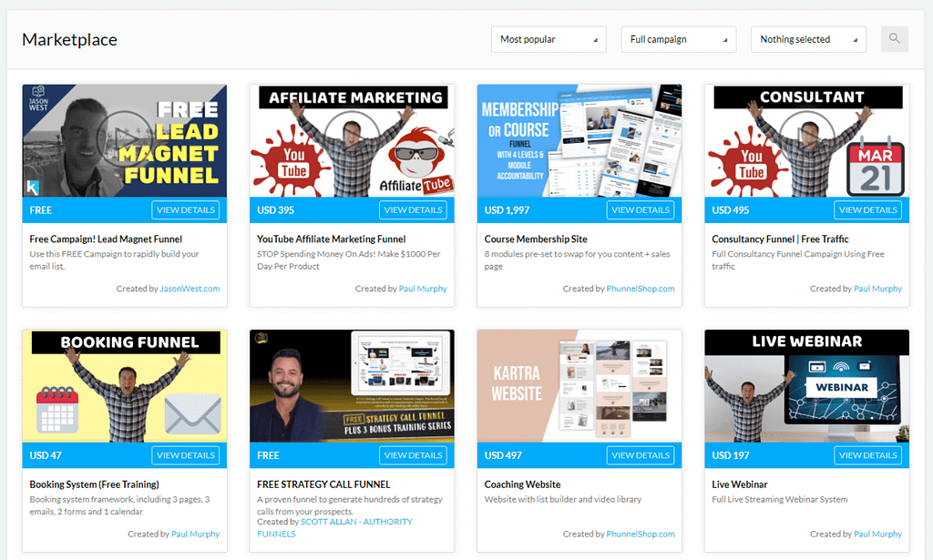The width and height of the screenshot is (933, 560).
Task: Click the 'USD 197' price label
Action: pos(731,455)
